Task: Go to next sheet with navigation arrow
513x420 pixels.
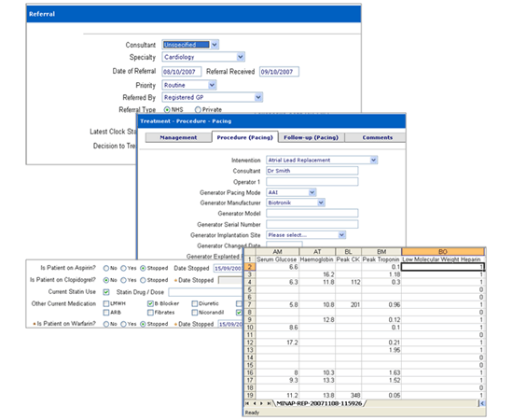Action: (x=261, y=403)
